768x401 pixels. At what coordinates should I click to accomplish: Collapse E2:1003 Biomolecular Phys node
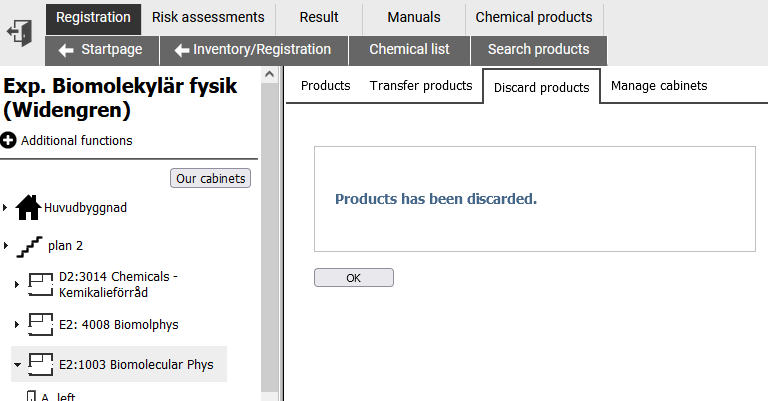[17, 365]
